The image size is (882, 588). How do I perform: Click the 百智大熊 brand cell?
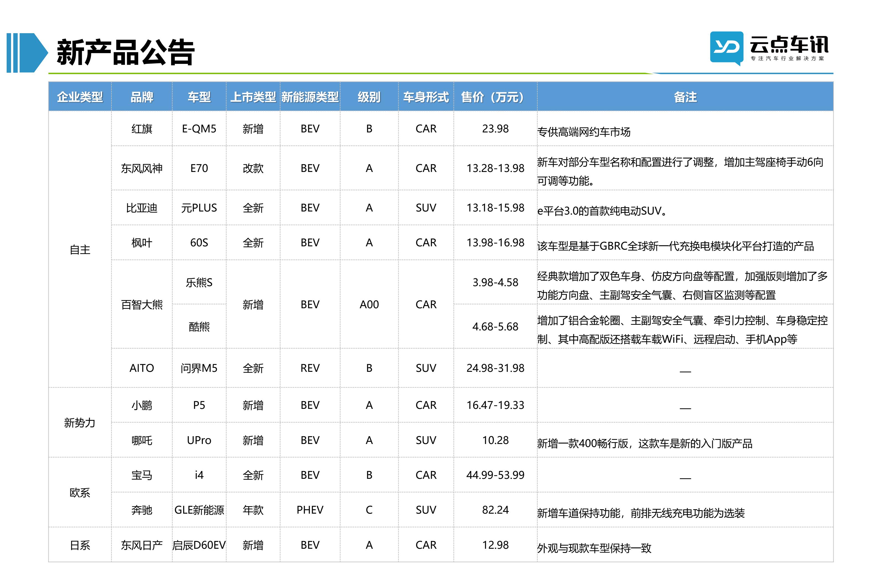(x=142, y=304)
